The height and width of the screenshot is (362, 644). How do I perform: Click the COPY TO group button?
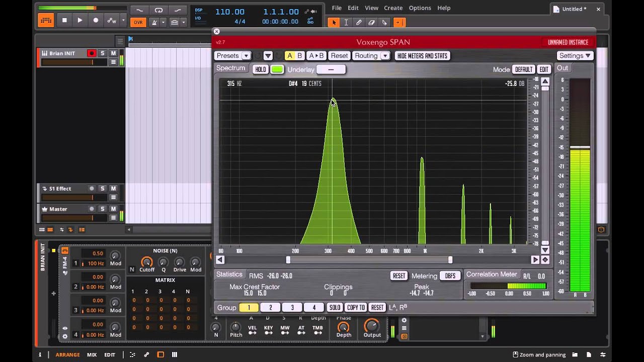[356, 307]
